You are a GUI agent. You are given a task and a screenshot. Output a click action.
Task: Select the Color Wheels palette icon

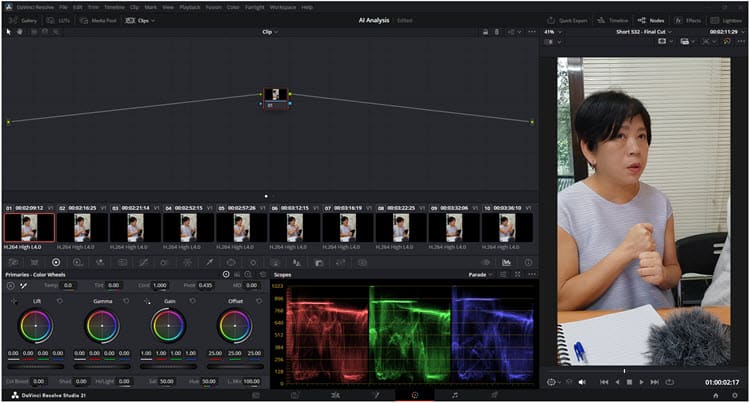coord(56,262)
